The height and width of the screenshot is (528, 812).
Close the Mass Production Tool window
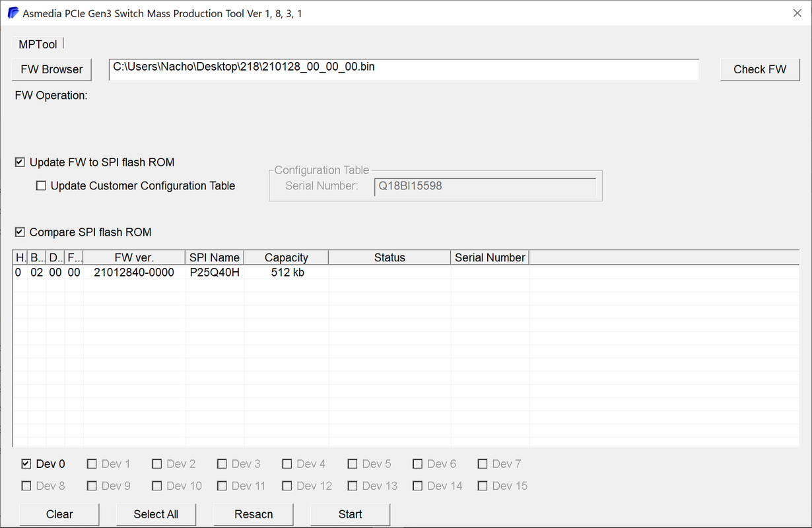coord(796,13)
